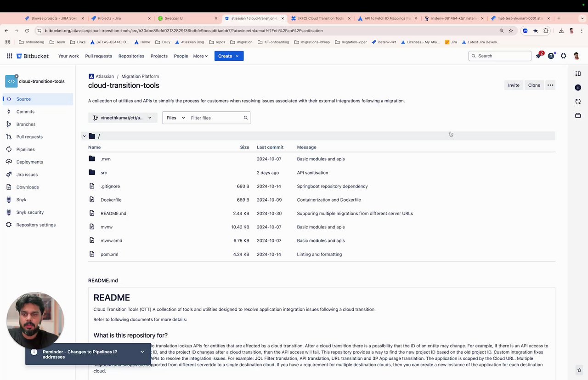Open Downloads in the repository sidebar
This screenshot has width=588, height=380.
pyautogui.click(x=38, y=187)
